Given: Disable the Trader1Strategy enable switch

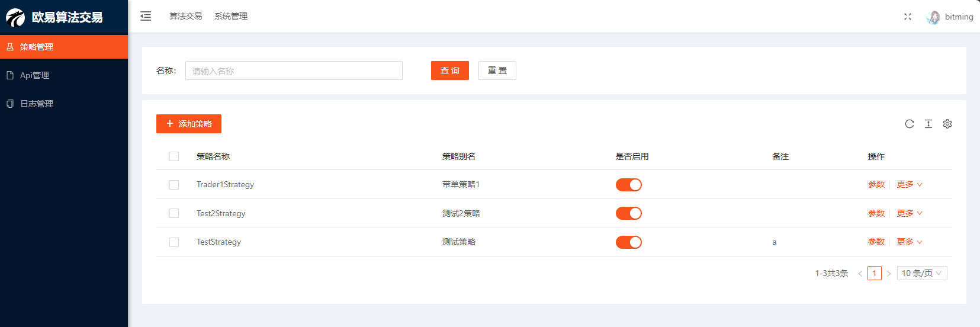Looking at the screenshot, I should pyautogui.click(x=629, y=185).
